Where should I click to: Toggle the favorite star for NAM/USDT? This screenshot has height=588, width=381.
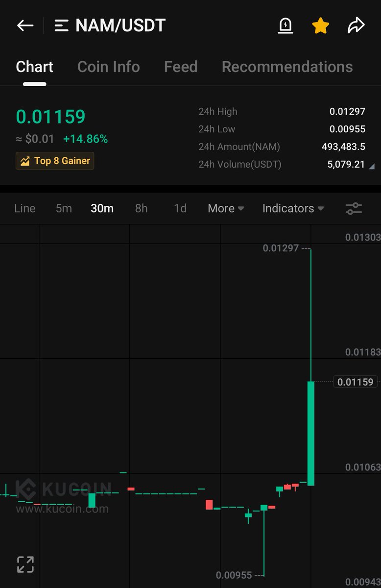[x=321, y=25]
